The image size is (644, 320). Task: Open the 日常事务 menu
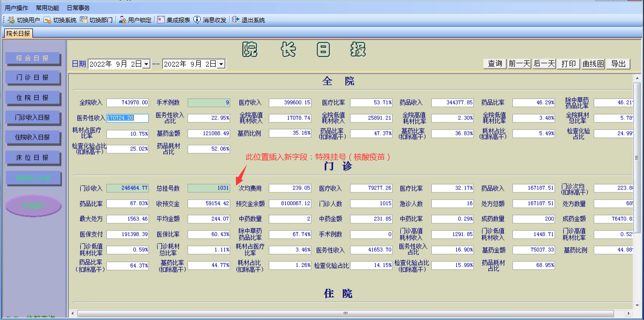pyautogui.click(x=78, y=8)
